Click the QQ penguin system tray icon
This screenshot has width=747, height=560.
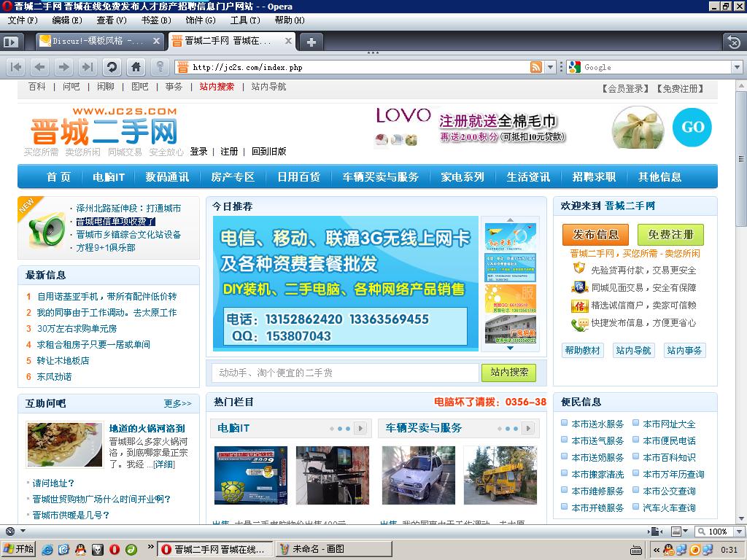[x=668, y=550]
